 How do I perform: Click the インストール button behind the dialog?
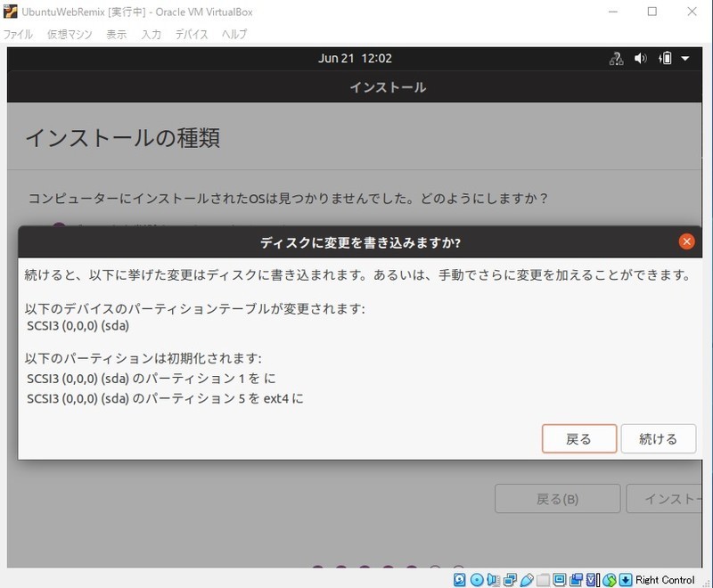(664, 499)
